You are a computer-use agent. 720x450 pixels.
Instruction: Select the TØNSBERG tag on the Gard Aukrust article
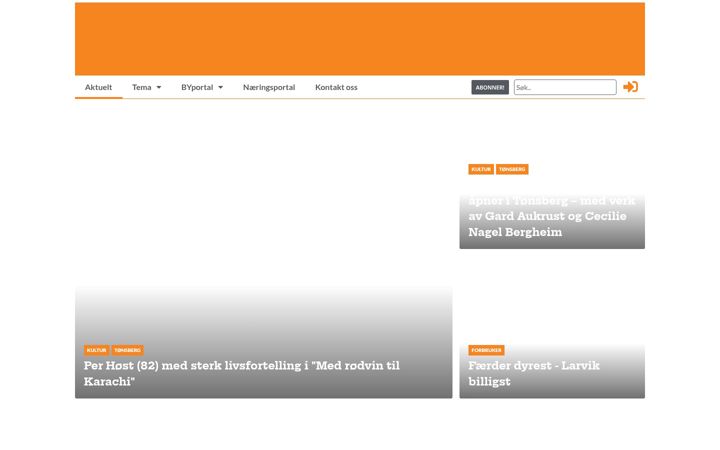pyautogui.click(x=512, y=169)
